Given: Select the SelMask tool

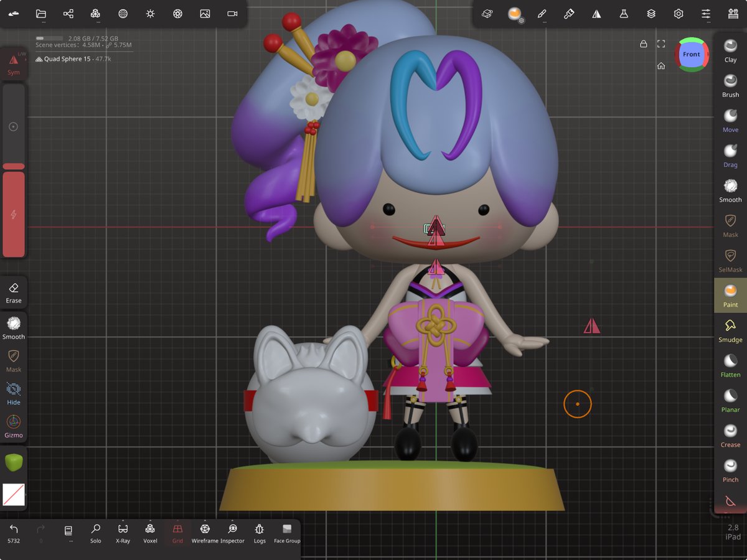Looking at the screenshot, I should click(730, 261).
